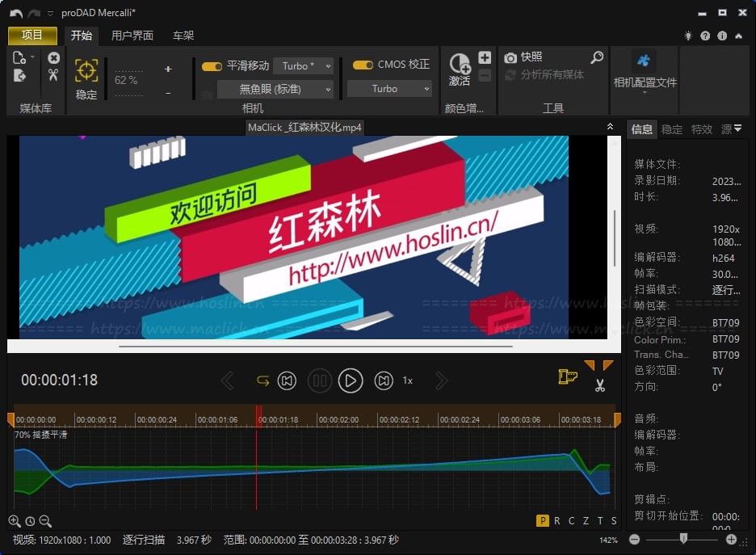The width and height of the screenshot is (756, 555).
Task: Click the 快照 snapshot camera button
Action: [523, 57]
